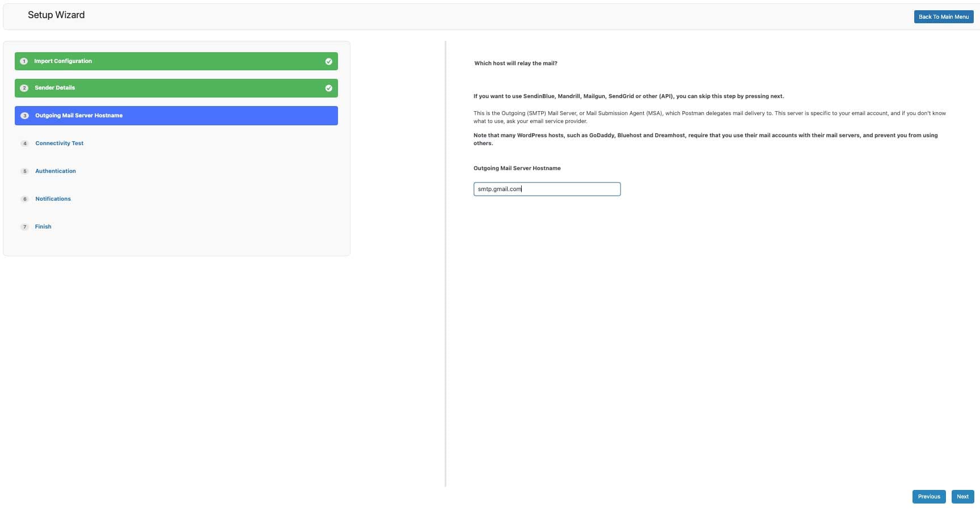980x516 pixels.
Task: Click the note about GoDaddy, Bluehost and Dreamhost
Action: point(706,139)
